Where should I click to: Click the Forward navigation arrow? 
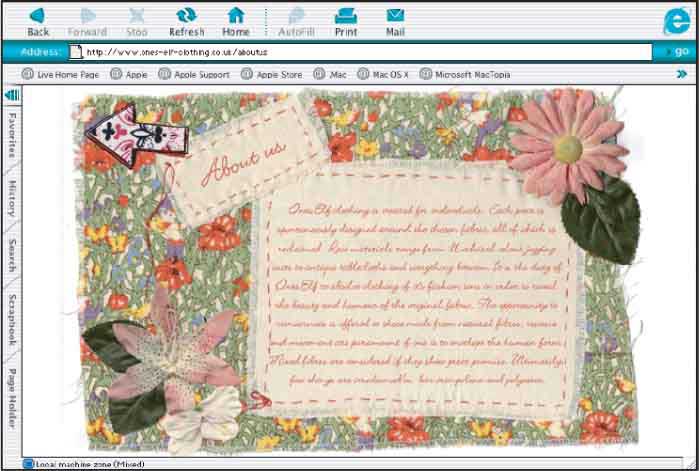[x=87, y=16]
